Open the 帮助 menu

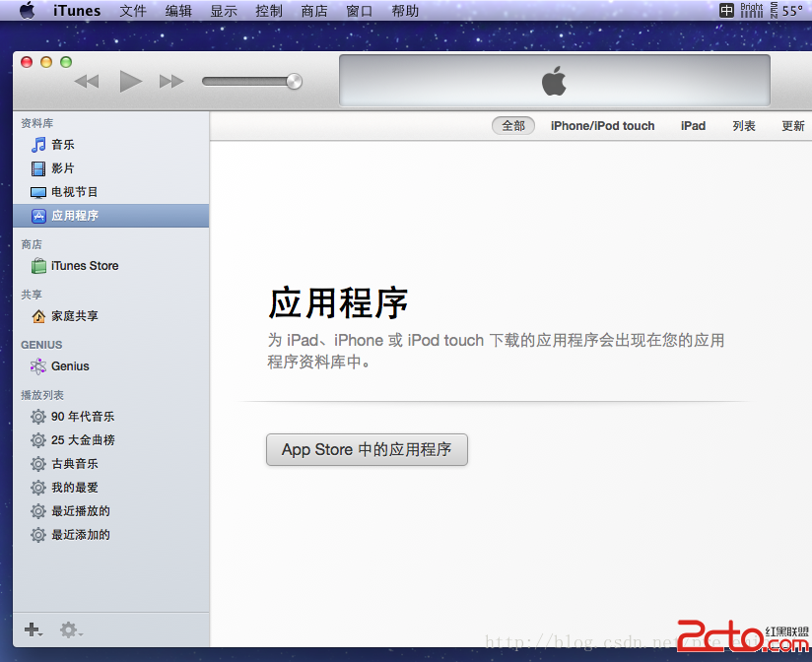(405, 11)
